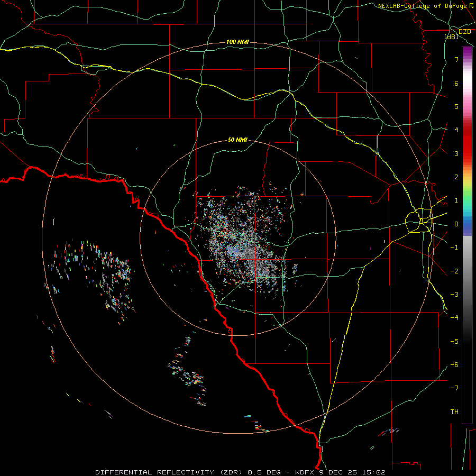This screenshot has width=476, height=476.
Task: Click "DIFFERENTIAL REFLECTIVITY" in the bottom caption
Action: coord(155,472)
